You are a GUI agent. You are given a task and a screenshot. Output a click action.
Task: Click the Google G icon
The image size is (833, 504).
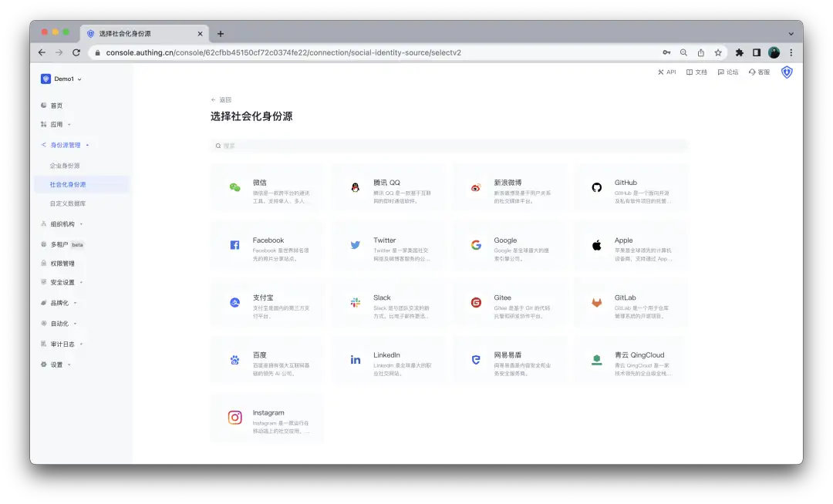(x=476, y=245)
